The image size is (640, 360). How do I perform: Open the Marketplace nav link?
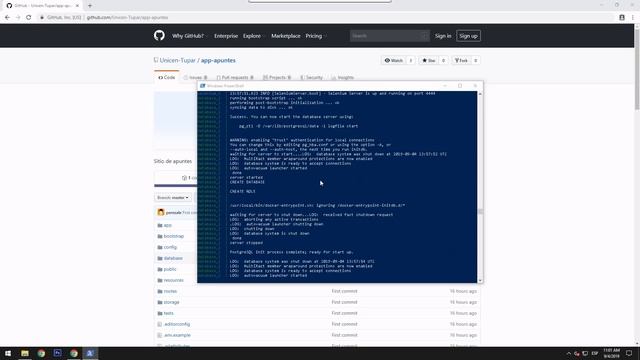286,36
